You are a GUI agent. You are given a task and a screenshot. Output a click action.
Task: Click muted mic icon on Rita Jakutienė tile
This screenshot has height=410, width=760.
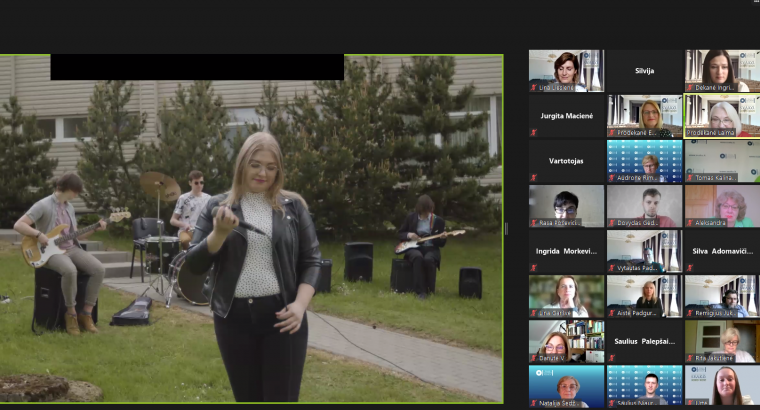coord(690,358)
